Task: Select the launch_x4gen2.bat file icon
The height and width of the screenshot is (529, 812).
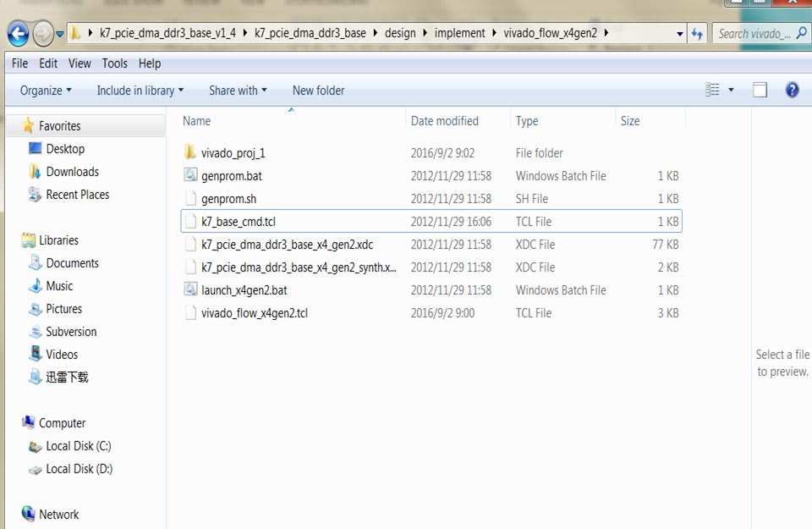Action: (x=190, y=290)
